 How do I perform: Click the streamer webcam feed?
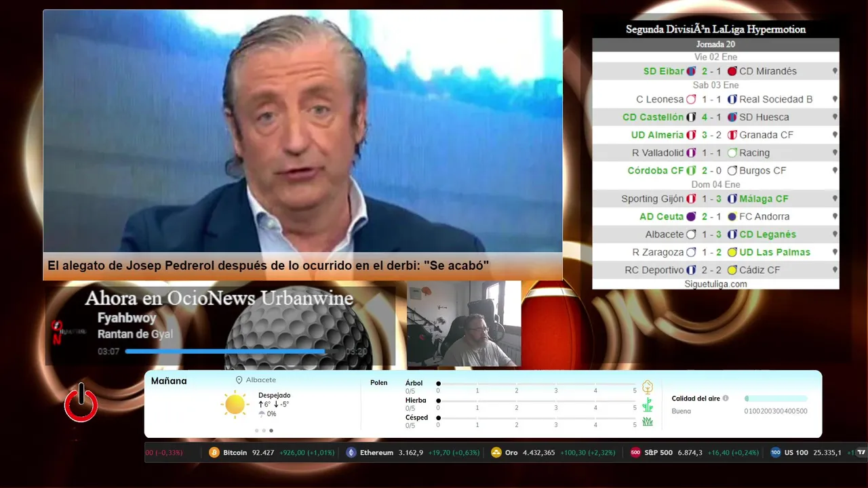[x=464, y=324]
